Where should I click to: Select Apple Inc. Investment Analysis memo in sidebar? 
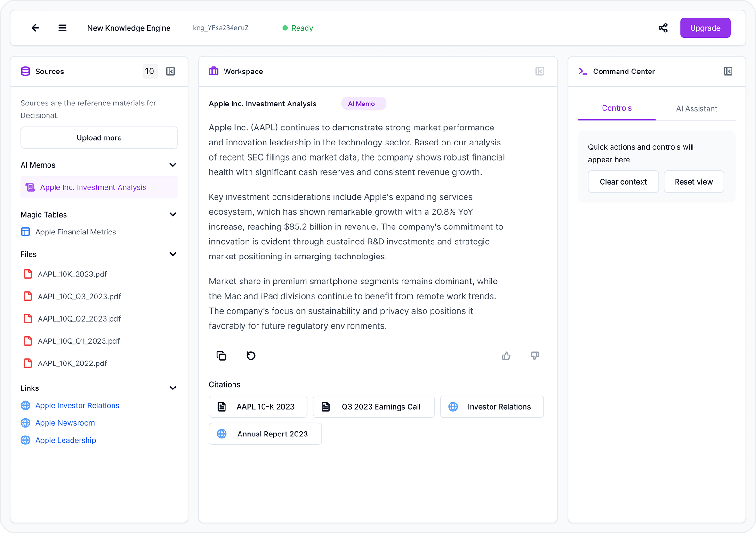pyautogui.click(x=99, y=187)
